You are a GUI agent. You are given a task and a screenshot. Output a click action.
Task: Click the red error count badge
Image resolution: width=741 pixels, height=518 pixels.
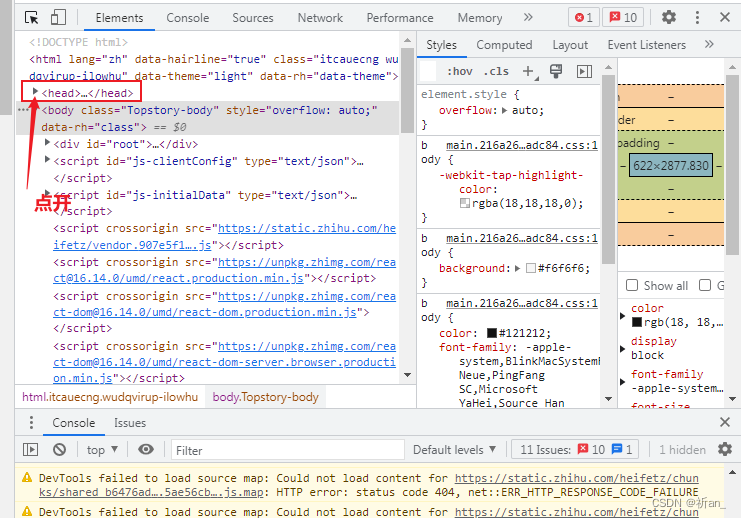[584, 18]
